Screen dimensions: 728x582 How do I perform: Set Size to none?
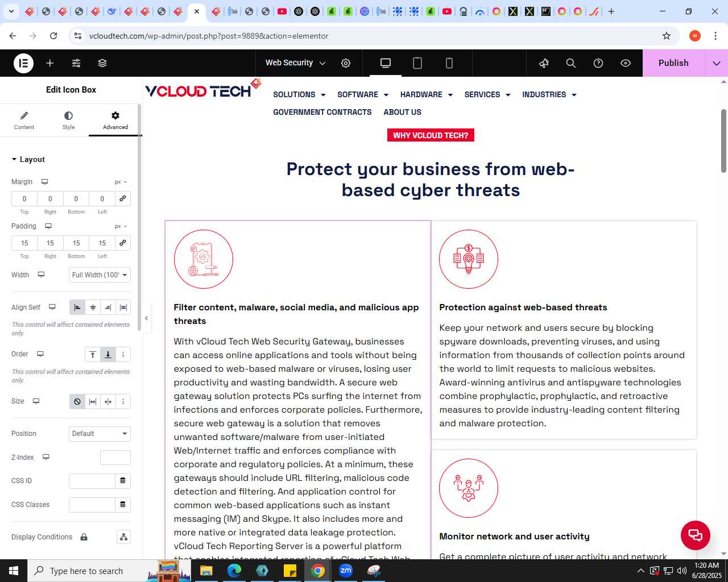tap(77, 402)
